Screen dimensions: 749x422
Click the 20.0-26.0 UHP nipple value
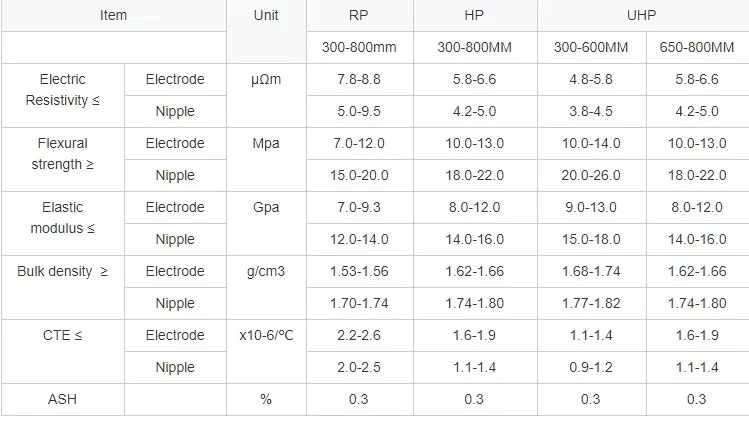590,175
